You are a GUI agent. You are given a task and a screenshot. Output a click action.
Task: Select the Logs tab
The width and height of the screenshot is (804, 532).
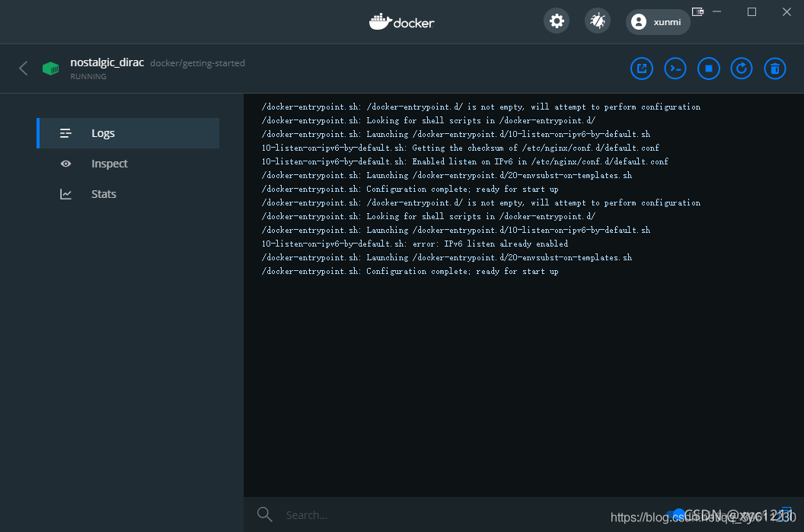(128, 133)
